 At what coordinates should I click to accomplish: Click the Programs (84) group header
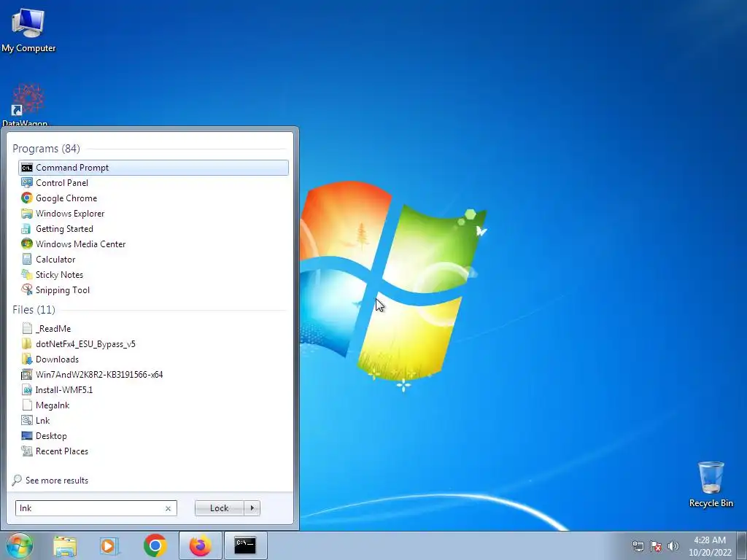tap(46, 149)
